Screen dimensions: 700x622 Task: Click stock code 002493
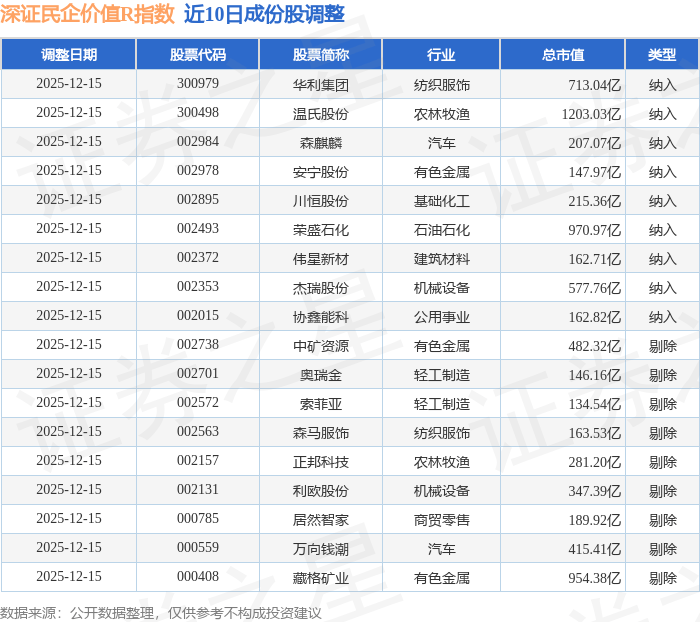(x=197, y=229)
